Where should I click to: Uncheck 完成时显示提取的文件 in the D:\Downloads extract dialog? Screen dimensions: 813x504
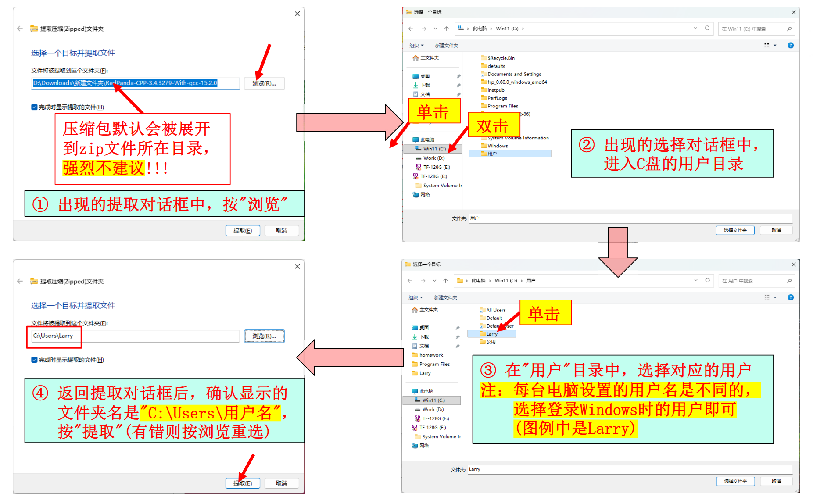[34, 107]
